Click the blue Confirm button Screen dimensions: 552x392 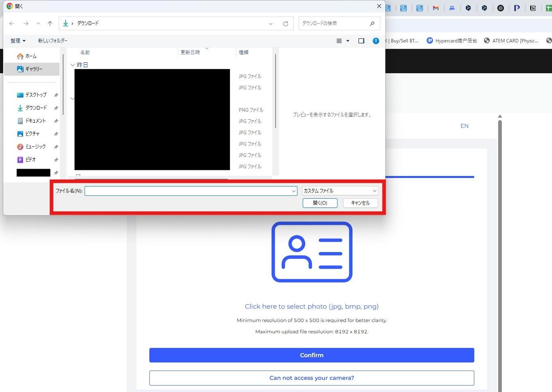coord(311,355)
